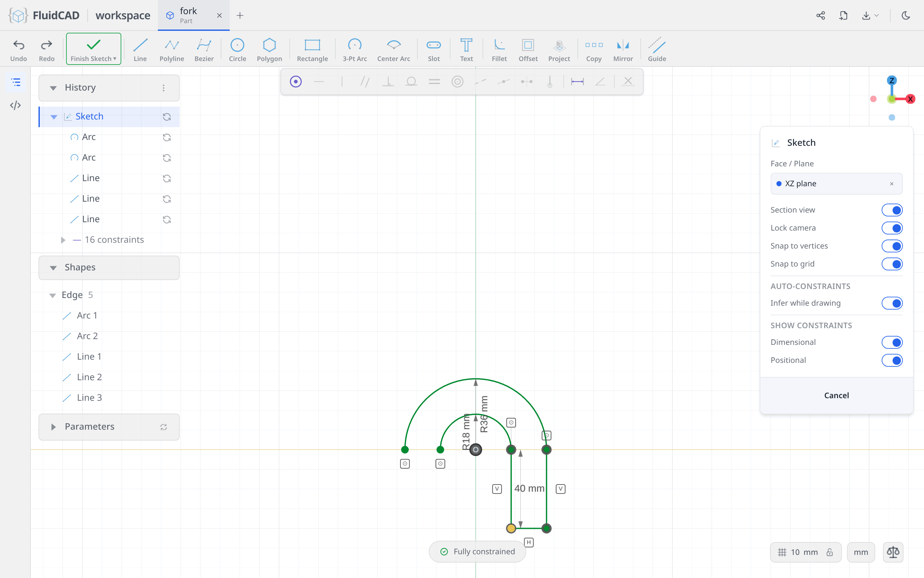Activate the Rectangle tool

(312, 49)
